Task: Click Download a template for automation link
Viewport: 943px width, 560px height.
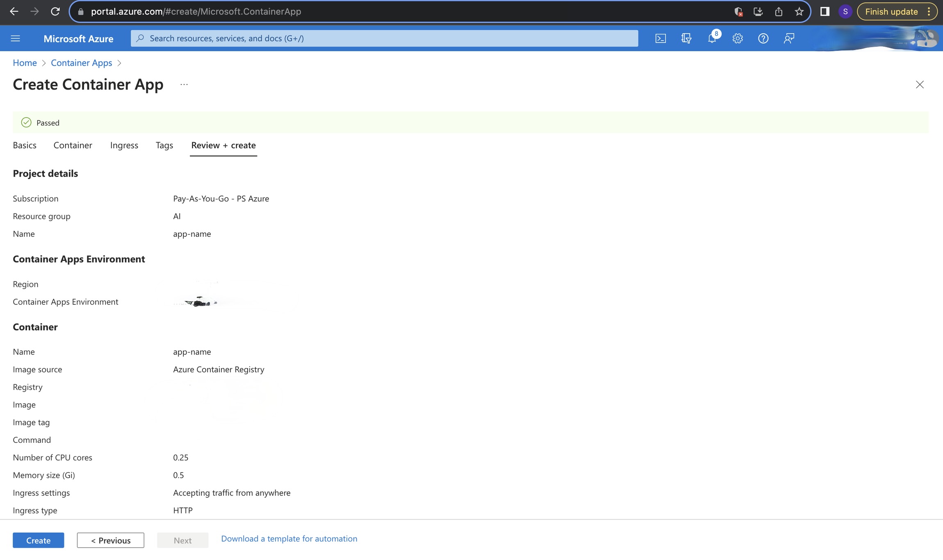Action: [x=289, y=538]
